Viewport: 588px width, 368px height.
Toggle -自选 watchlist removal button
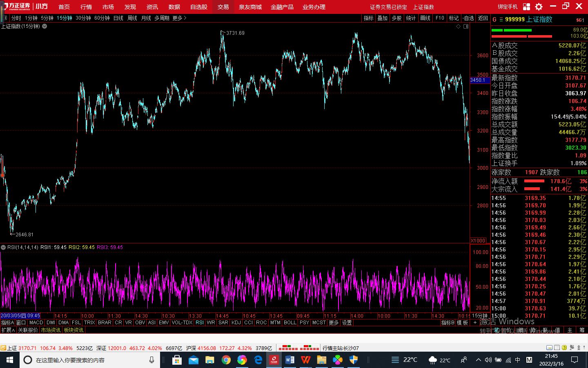point(468,18)
